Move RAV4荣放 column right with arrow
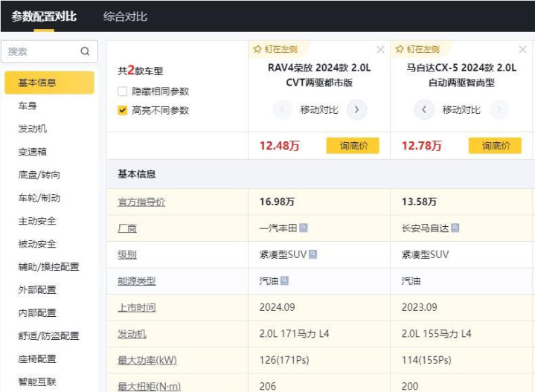 tap(356, 109)
